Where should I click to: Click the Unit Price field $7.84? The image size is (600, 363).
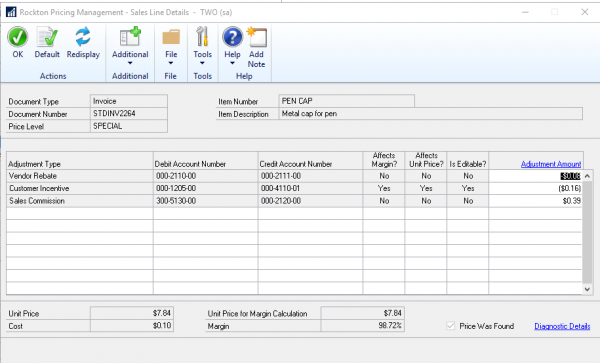pyautogui.click(x=132, y=313)
